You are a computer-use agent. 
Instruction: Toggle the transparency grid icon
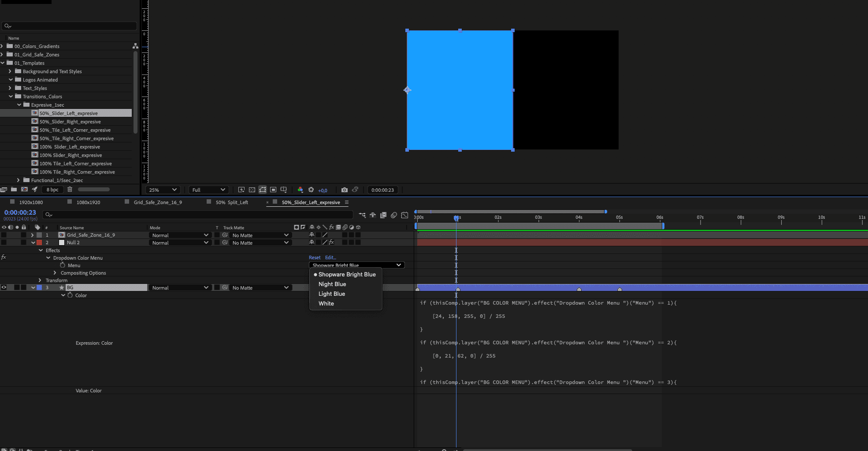(252, 190)
